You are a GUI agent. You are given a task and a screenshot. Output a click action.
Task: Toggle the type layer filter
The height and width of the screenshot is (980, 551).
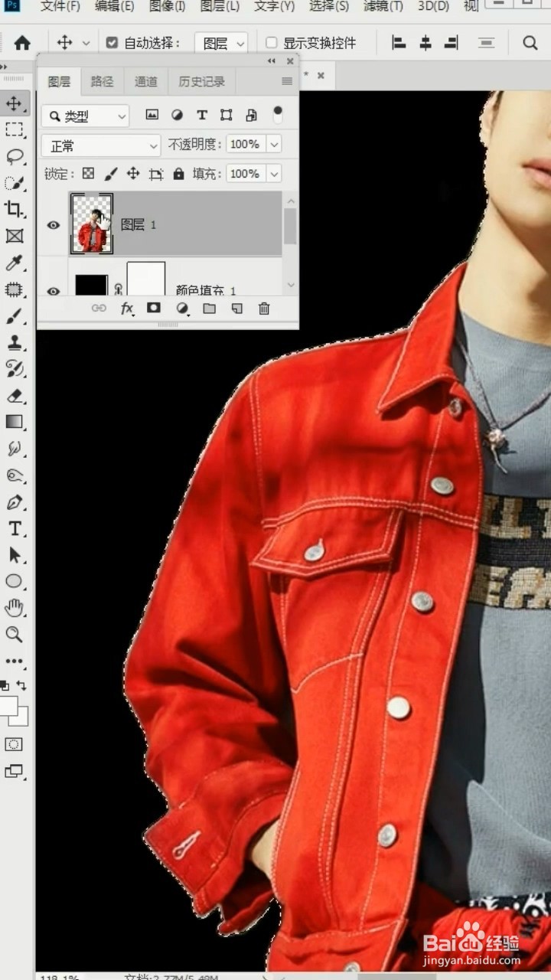(202, 115)
